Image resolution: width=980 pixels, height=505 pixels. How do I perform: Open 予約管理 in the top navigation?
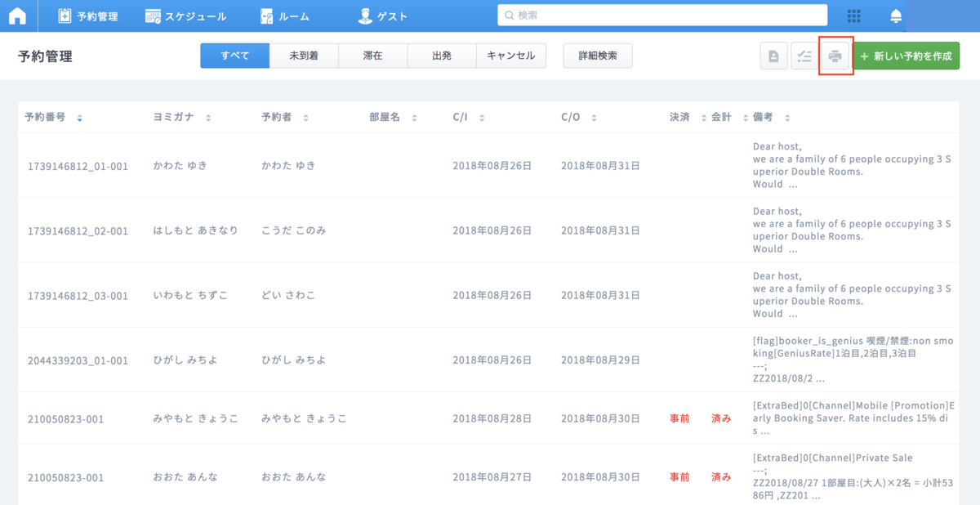tap(88, 16)
